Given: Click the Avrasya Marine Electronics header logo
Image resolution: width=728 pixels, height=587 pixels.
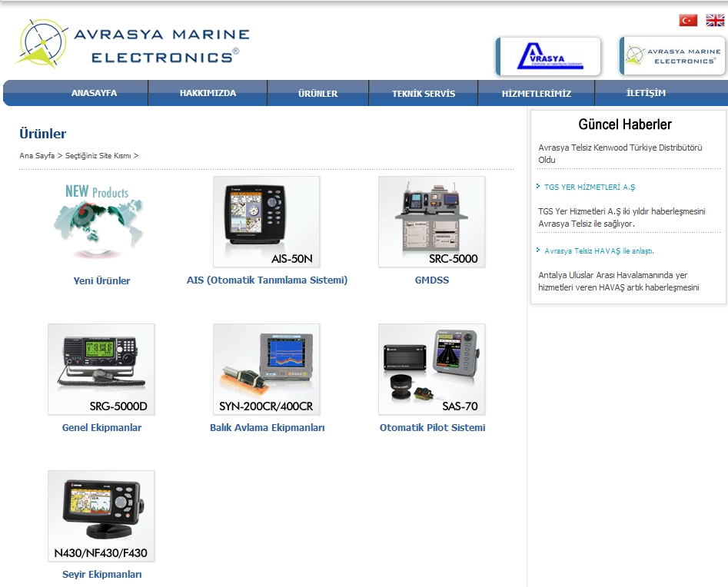Looking at the screenshot, I should click(x=133, y=45).
